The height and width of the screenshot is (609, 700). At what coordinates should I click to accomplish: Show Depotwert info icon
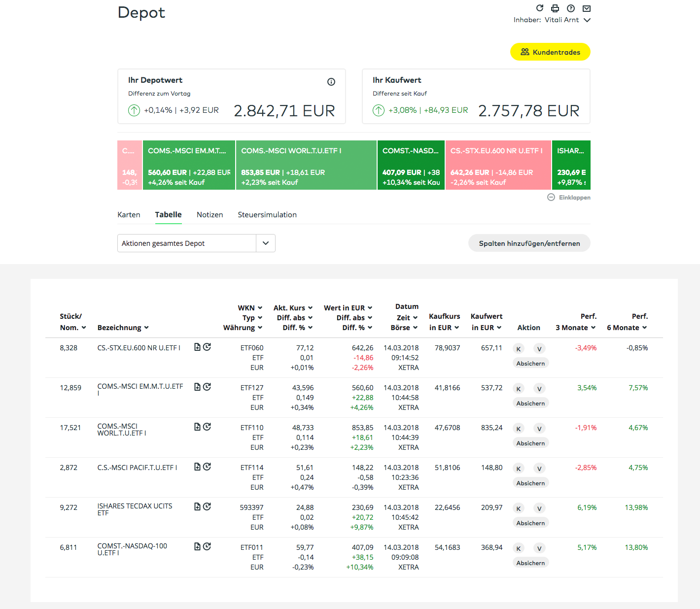[331, 82]
